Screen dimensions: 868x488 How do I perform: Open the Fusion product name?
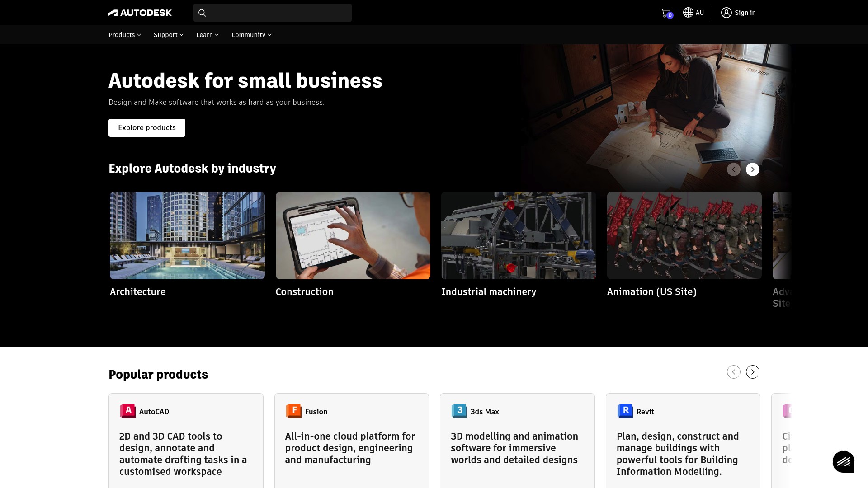(316, 412)
